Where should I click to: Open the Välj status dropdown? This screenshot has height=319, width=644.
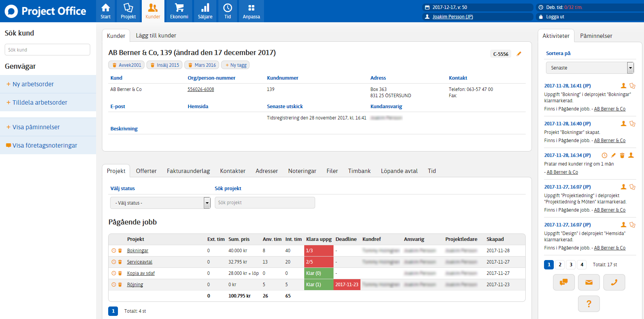161,203
